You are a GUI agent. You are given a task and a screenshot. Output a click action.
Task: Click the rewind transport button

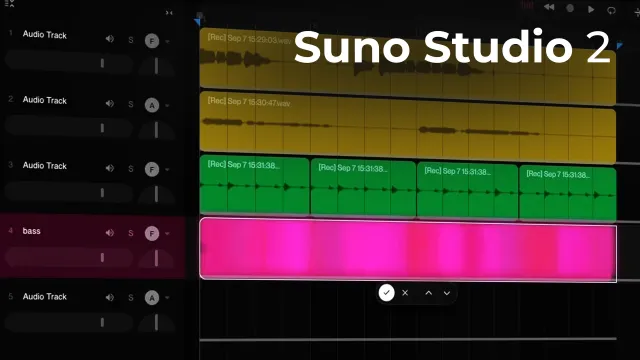(549, 7)
